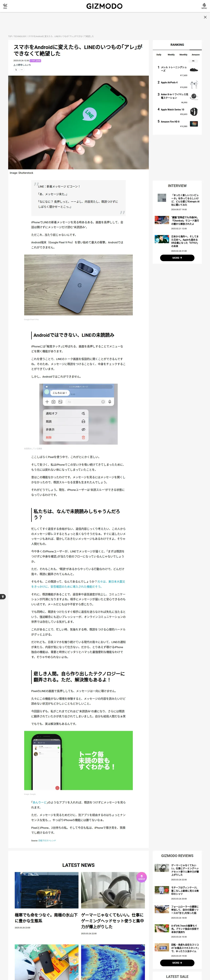Image resolution: width=210 pixels, height=980 pixels.
Task: Click the AirPods 4 product thumbnail
Action: click(x=194, y=84)
